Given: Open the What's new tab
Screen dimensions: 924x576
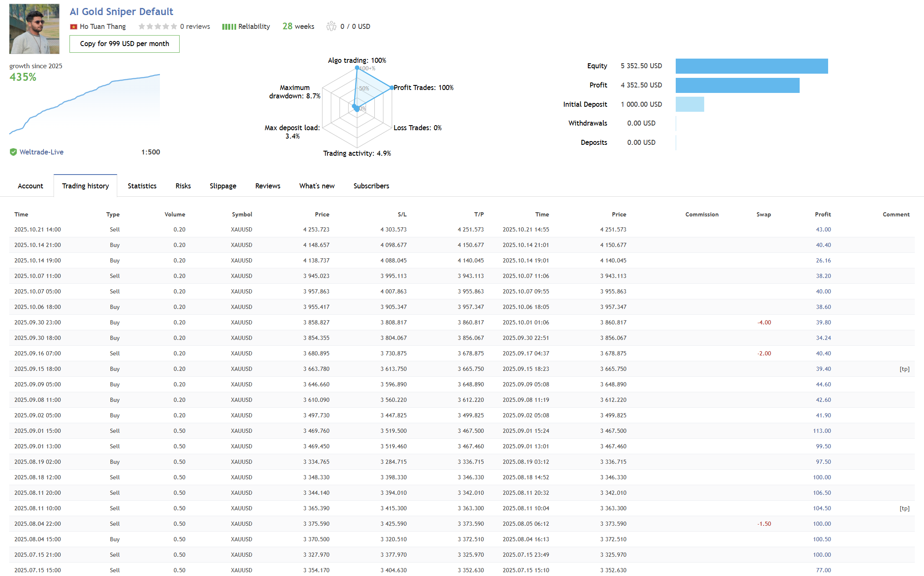Looking at the screenshot, I should [317, 186].
